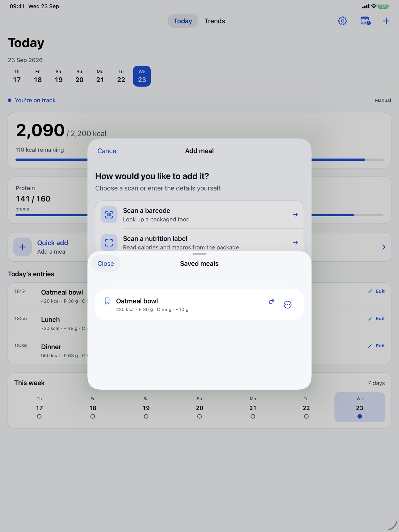Tap the battery status icon
399x532 pixels.
384,6
